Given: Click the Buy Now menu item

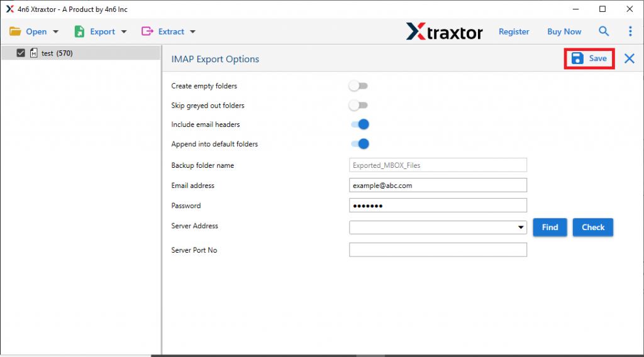Looking at the screenshot, I should click(x=564, y=31).
